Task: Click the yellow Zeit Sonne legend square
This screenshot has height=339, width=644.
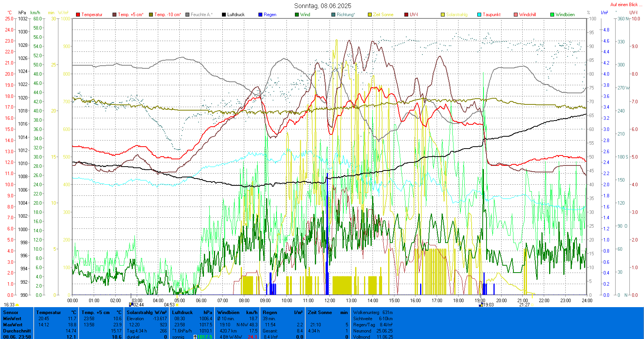Action: (x=370, y=15)
